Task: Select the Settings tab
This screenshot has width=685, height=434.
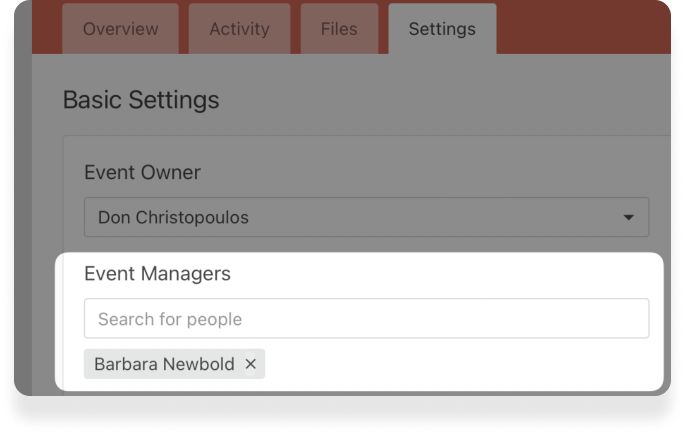Action: 442,29
